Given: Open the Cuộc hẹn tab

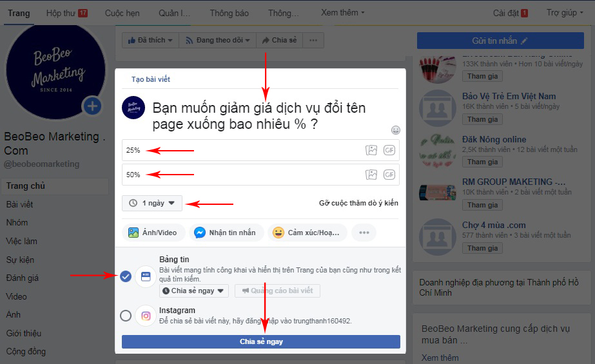Looking at the screenshot, I should click(122, 13).
